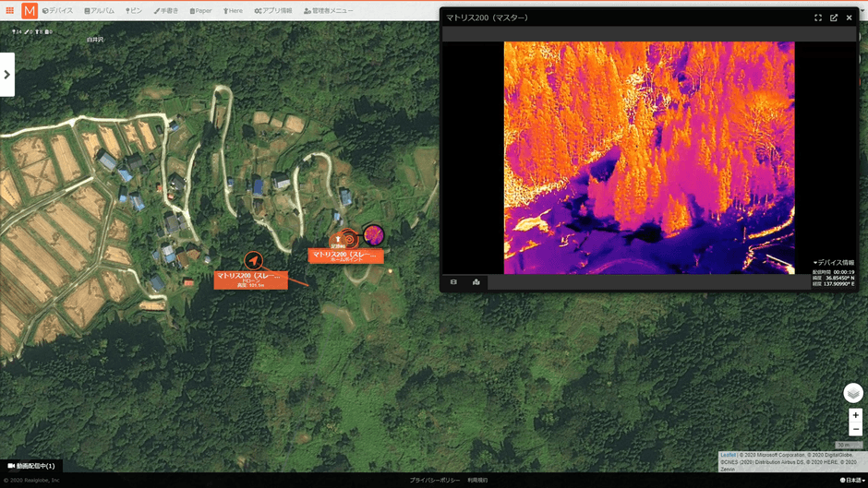868x488 pixels.
Task: Collapse the デバイス情報 section
Action: pyautogui.click(x=833, y=262)
